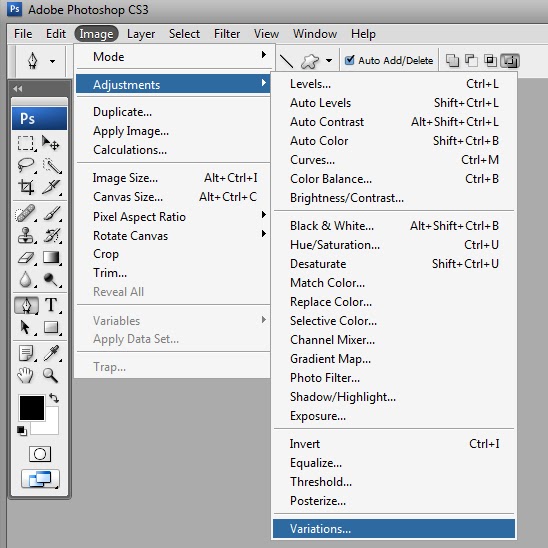Open the Edit menu
This screenshot has width=548, height=548.
tap(56, 34)
